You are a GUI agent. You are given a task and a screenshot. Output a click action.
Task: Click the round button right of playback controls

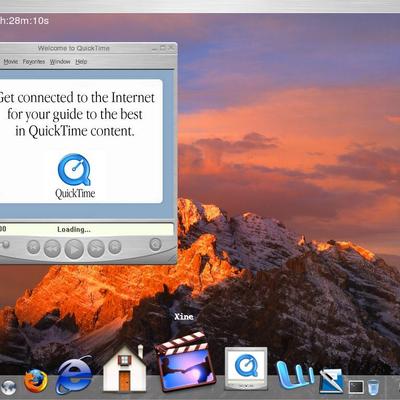click(155, 244)
